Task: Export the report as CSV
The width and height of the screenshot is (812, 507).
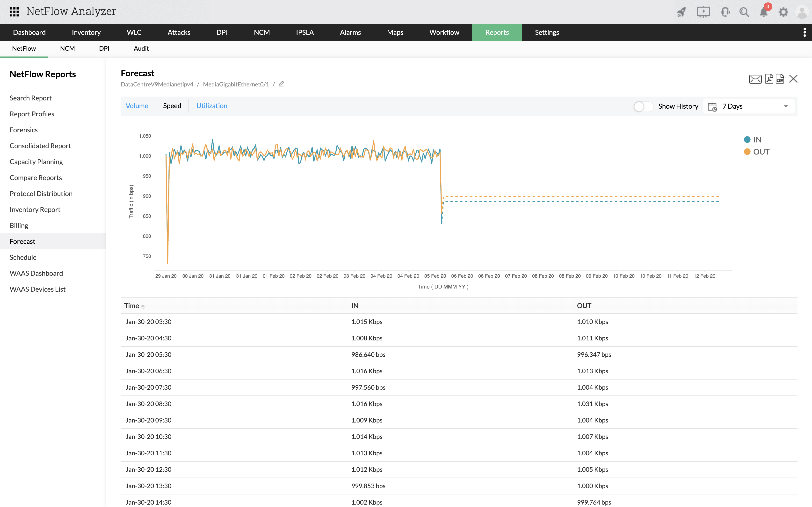Action: click(780, 79)
